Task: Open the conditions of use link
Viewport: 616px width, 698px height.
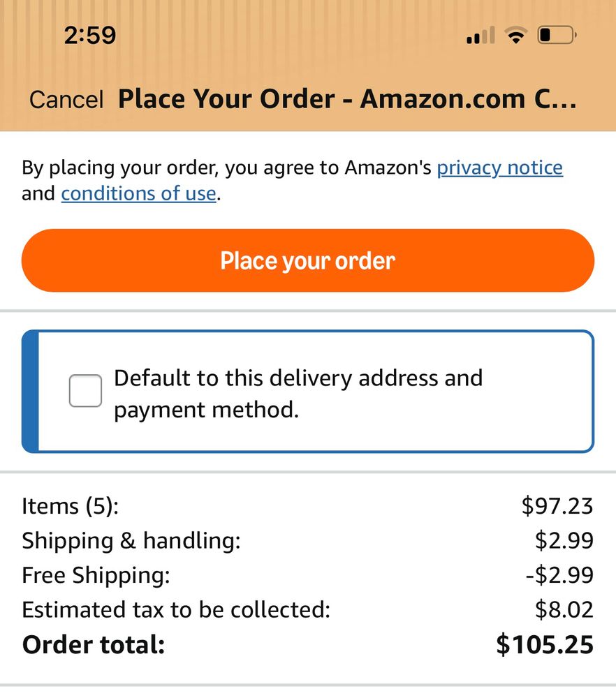Action: [138, 193]
